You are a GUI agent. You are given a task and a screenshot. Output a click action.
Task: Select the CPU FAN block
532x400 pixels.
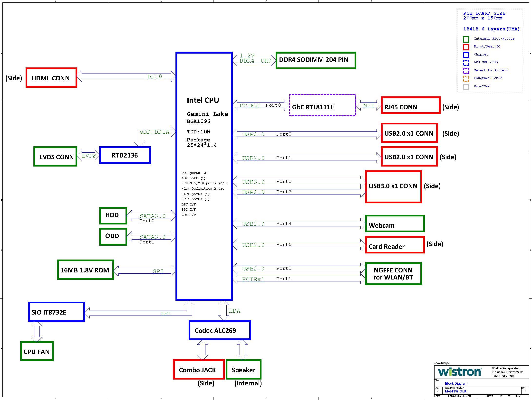(37, 351)
